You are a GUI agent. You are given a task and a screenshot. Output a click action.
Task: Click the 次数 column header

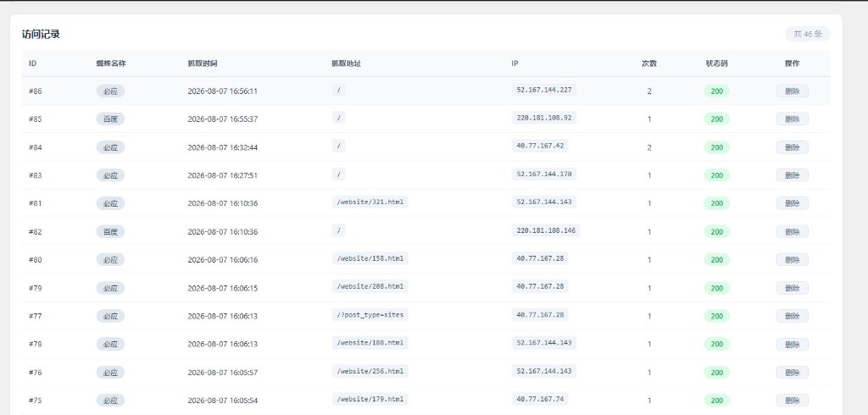649,64
